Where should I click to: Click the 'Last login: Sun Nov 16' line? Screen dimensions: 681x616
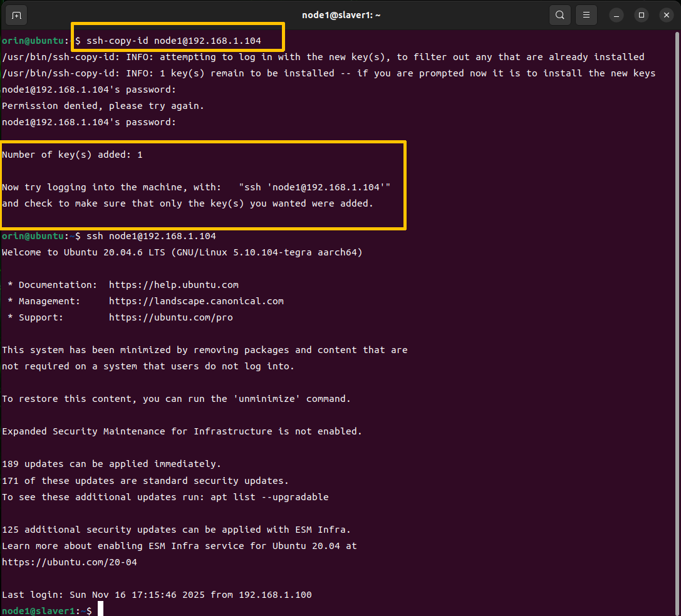coord(157,595)
